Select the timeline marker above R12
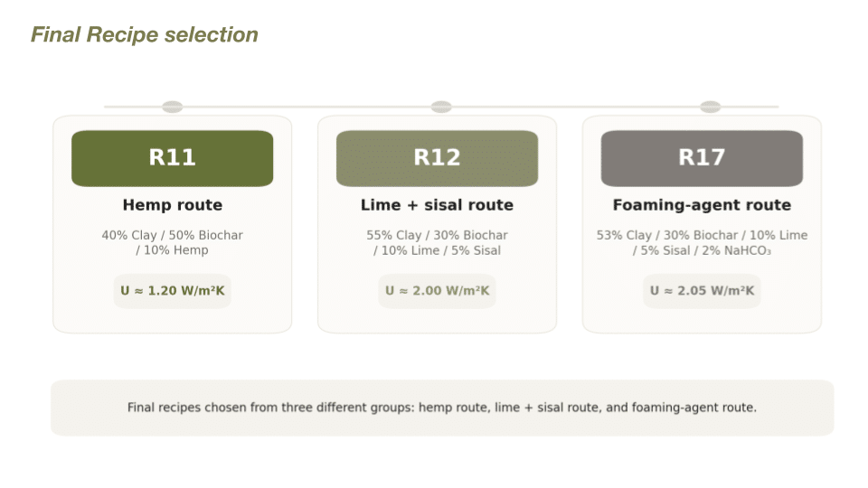Viewport: 868px width, 488px height. click(441, 107)
